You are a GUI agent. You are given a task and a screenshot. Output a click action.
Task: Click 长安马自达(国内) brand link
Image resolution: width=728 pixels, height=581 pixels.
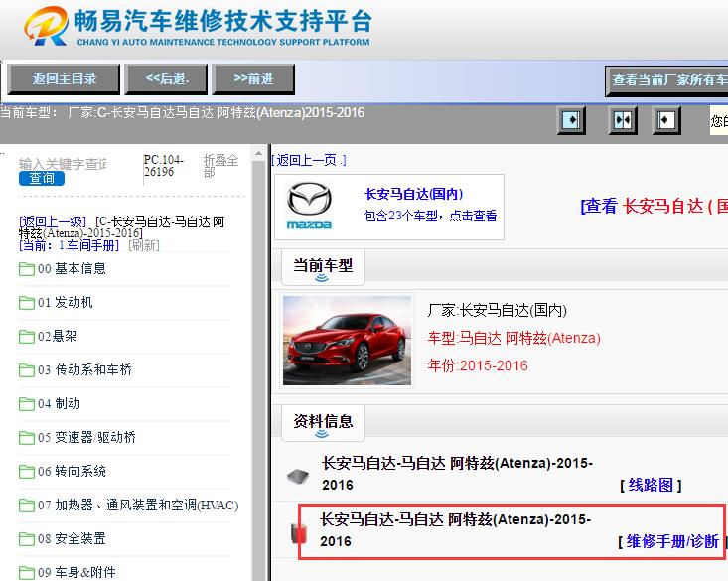coord(414,194)
